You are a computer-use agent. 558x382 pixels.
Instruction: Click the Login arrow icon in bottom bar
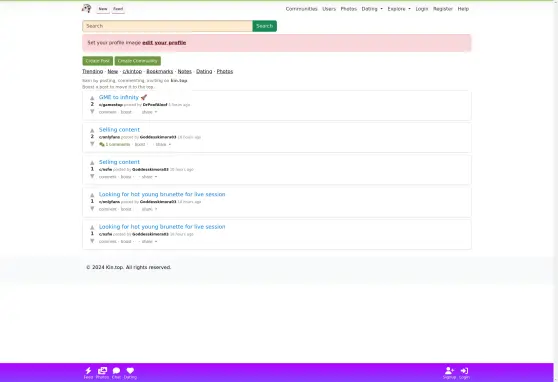464,371
